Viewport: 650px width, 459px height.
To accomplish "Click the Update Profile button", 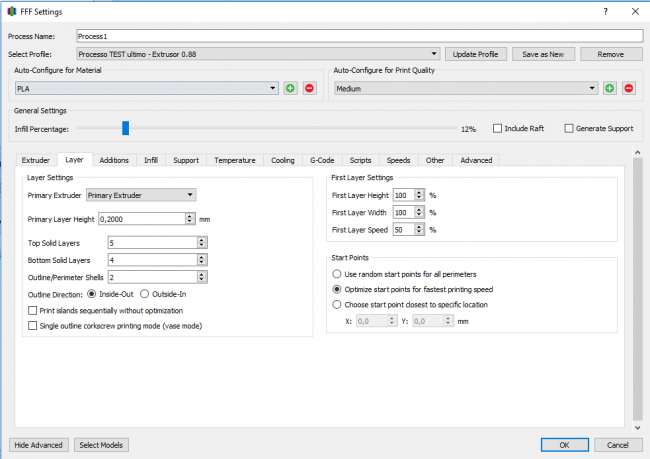I will [475, 53].
